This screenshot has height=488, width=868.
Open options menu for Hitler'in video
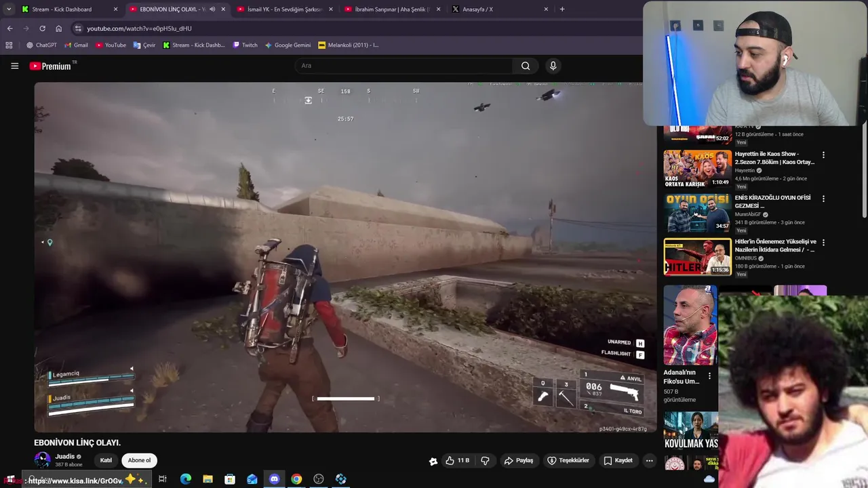coord(823,243)
